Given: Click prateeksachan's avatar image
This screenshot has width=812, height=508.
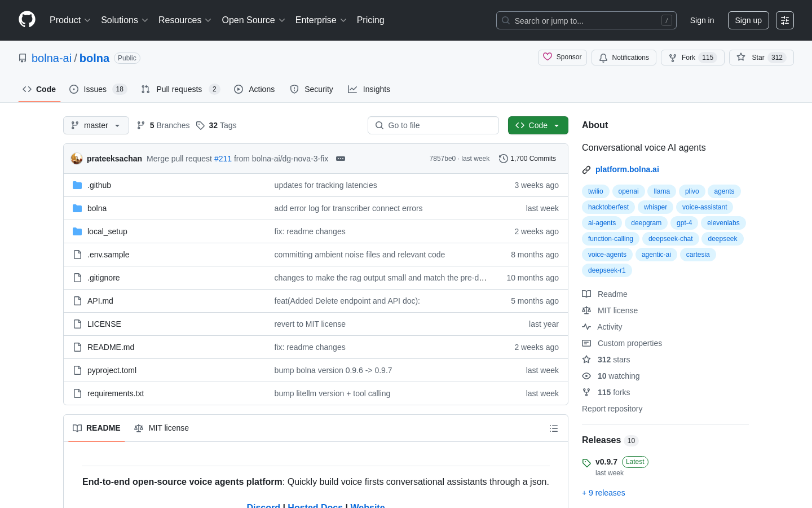Looking at the screenshot, I should [77, 159].
